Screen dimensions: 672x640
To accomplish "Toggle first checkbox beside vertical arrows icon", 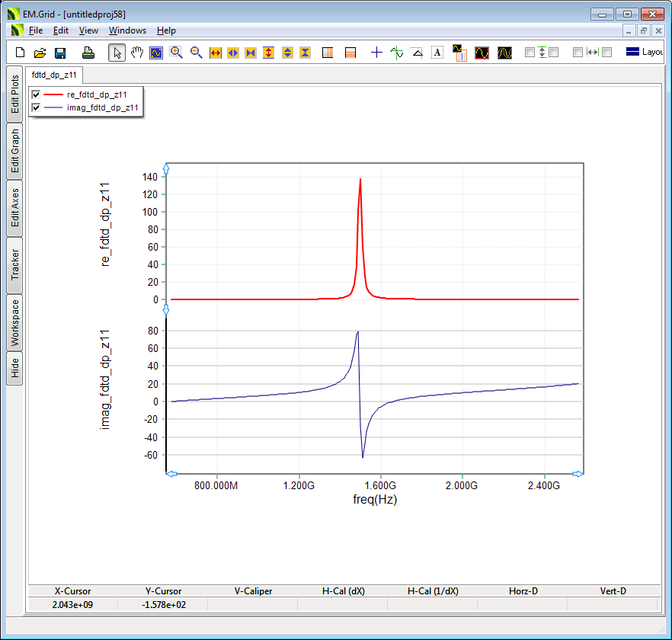I will tap(530, 53).
